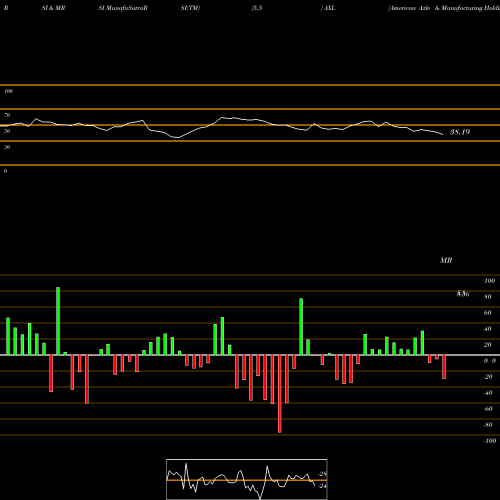Click the '24' label in mini chart
The image size is (500, 500).
pyautogui.click(x=323, y=486)
